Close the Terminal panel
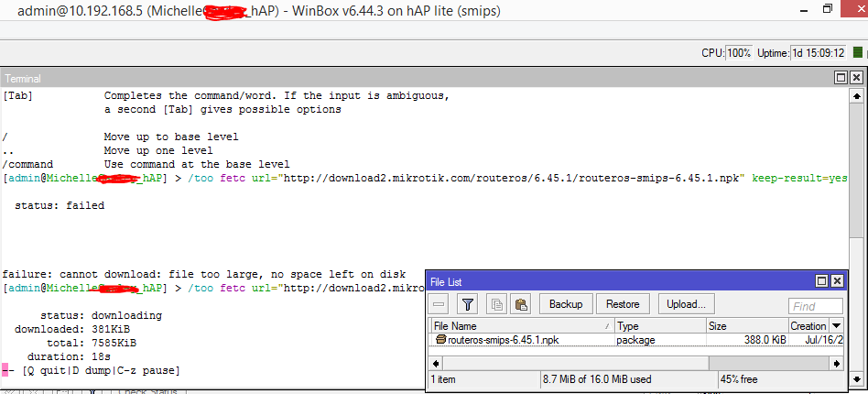Image resolution: width=868 pixels, height=394 pixels. click(x=856, y=78)
